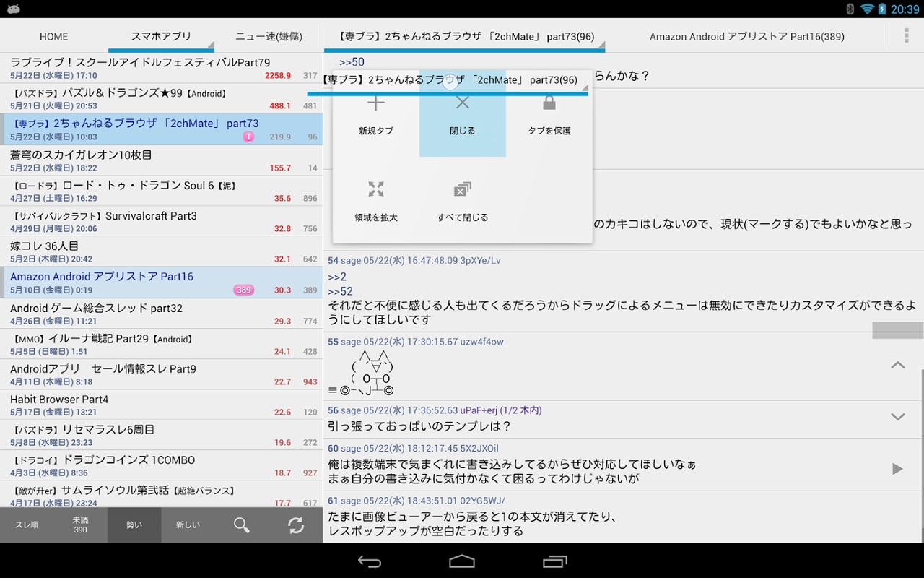Tap post 61 header 02YG5WJ/
This screenshot has height=578, width=924.
(417, 501)
